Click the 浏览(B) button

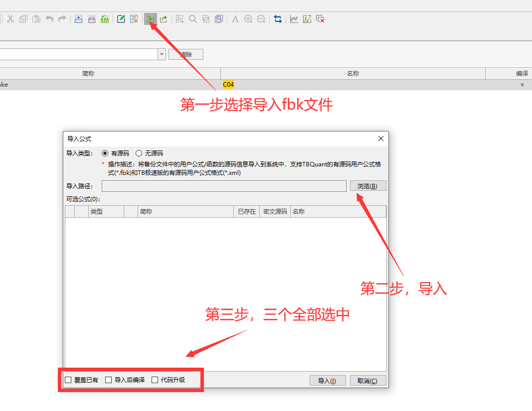click(368, 185)
